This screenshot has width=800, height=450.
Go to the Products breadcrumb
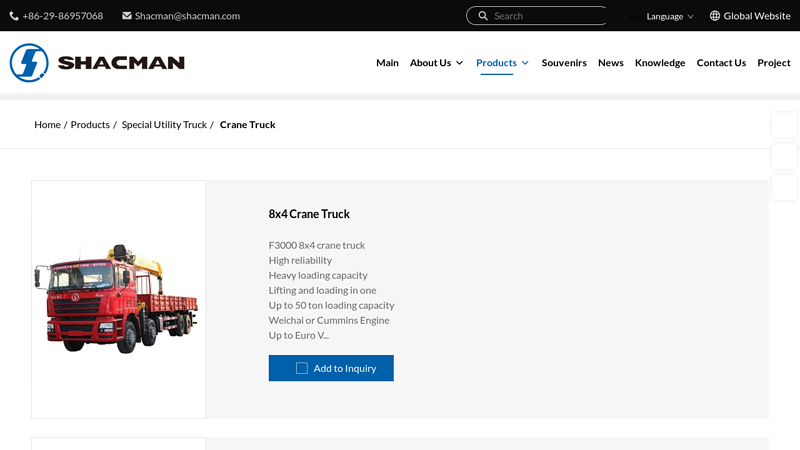point(90,124)
